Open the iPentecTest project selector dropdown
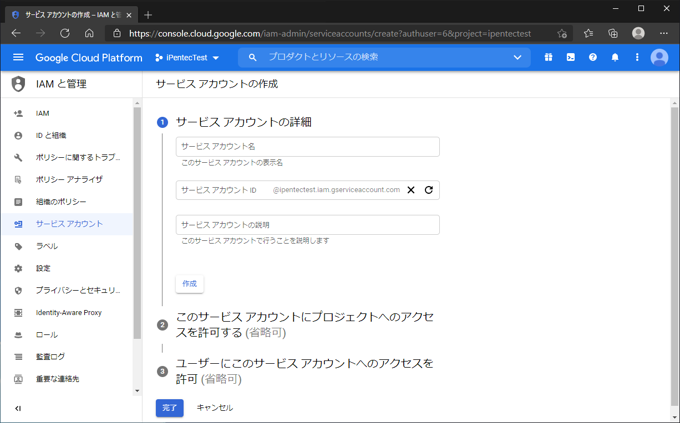 pos(187,58)
